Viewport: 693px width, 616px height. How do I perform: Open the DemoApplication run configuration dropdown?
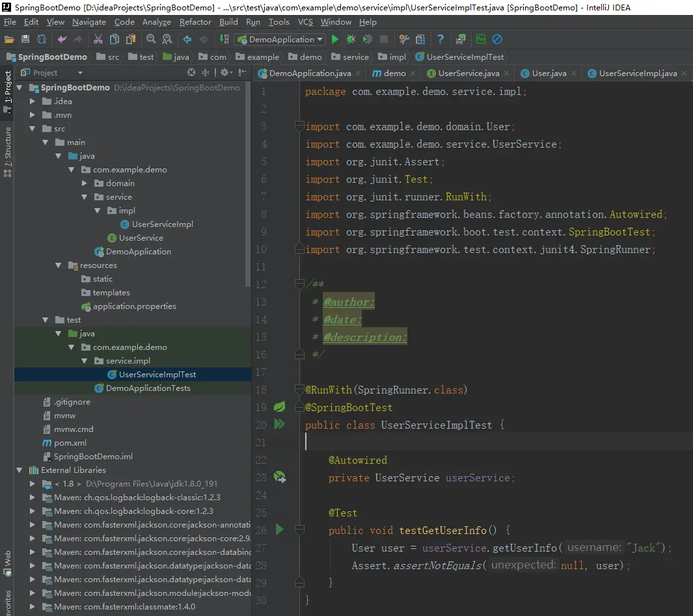280,40
